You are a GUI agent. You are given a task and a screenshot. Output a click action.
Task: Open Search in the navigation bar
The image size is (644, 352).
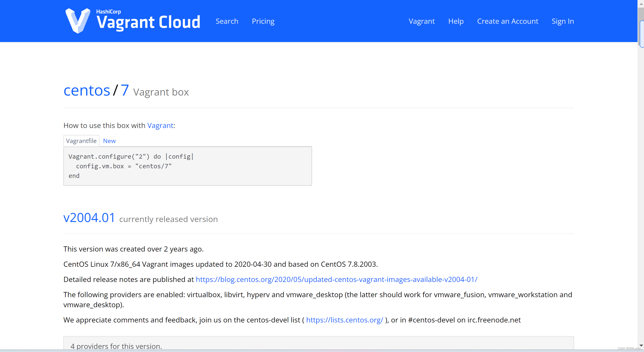click(x=227, y=21)
